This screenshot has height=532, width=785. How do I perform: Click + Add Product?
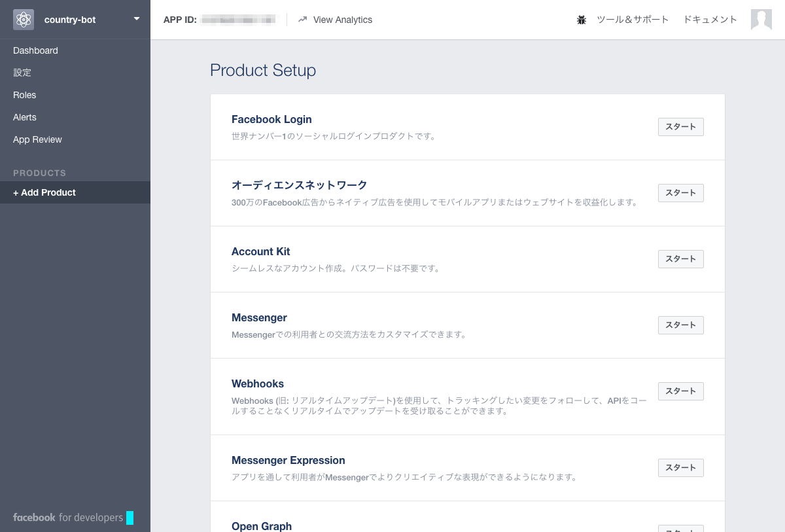[44, 192]
